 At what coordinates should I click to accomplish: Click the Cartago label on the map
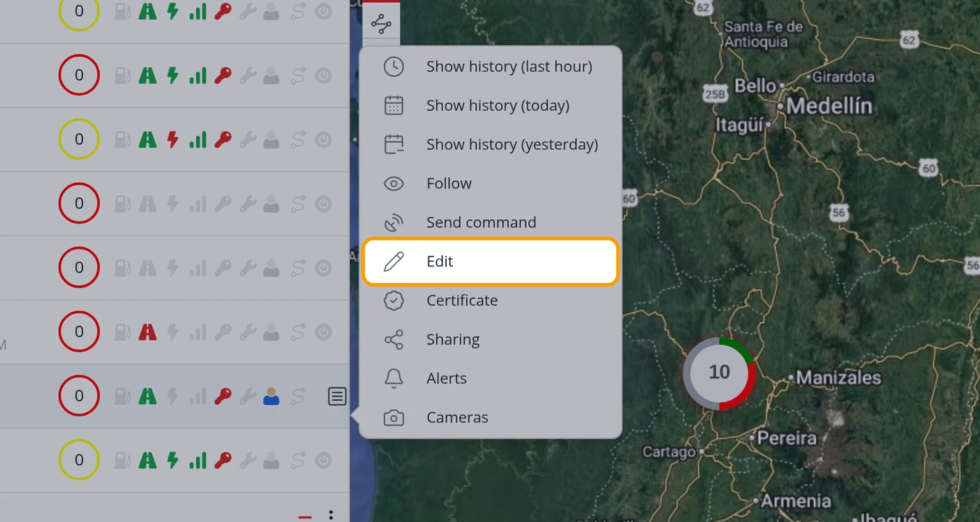(x=669, y=452)
